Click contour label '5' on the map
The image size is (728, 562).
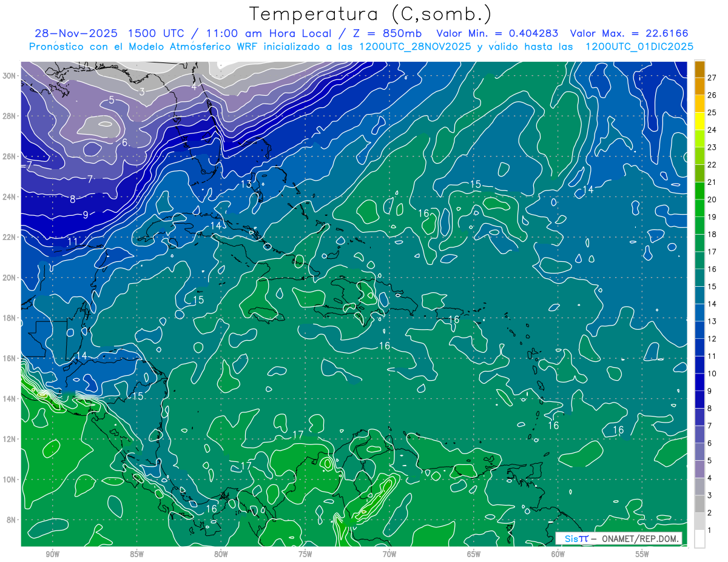(112, 100)
